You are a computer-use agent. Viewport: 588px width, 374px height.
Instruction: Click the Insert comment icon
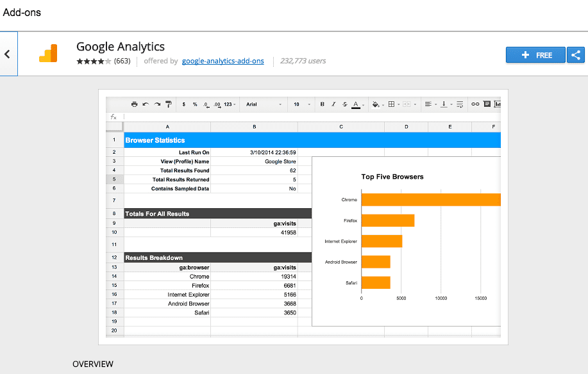tap(487, 104)
